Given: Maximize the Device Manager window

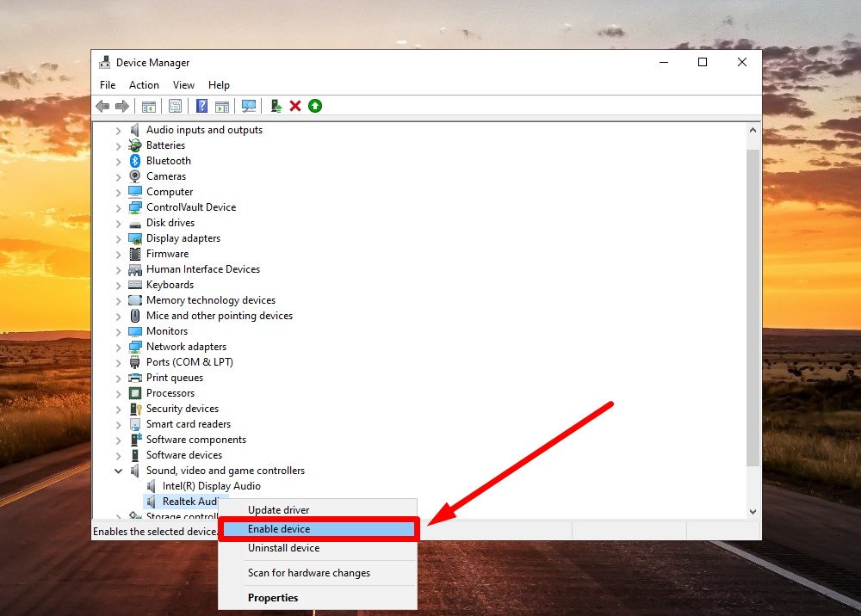Looking at the screenshot, I should 703,62.
